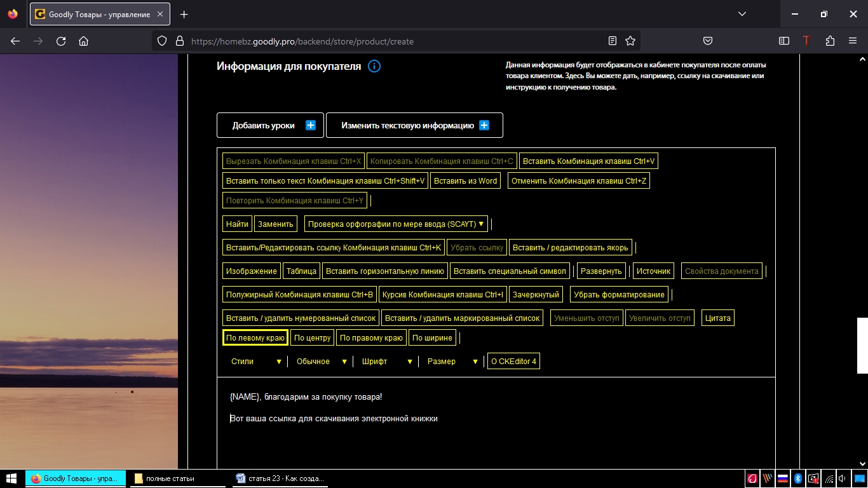Open Firefox home page icon

point(83,41)
